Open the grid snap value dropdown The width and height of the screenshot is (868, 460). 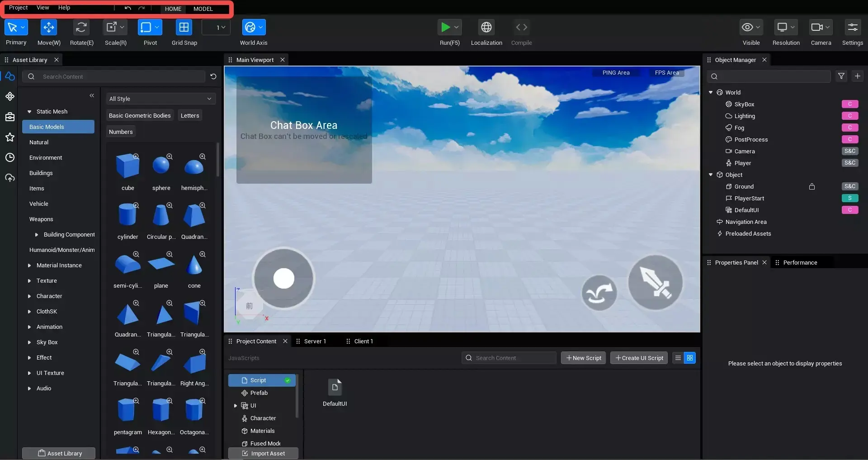point(216,27)
